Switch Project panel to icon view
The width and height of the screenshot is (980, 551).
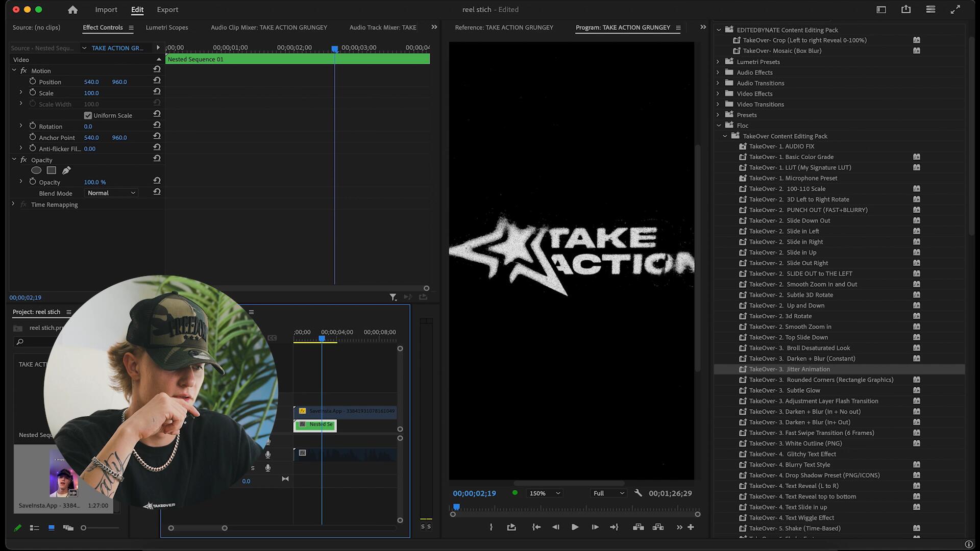[51, 528]
